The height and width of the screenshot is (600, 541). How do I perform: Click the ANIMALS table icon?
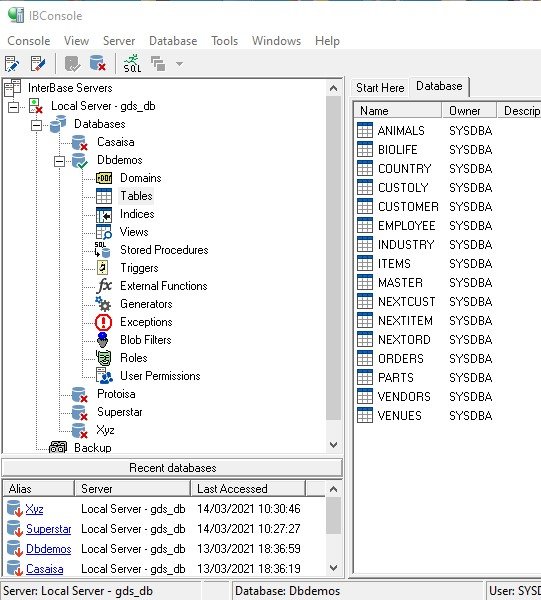365,130
